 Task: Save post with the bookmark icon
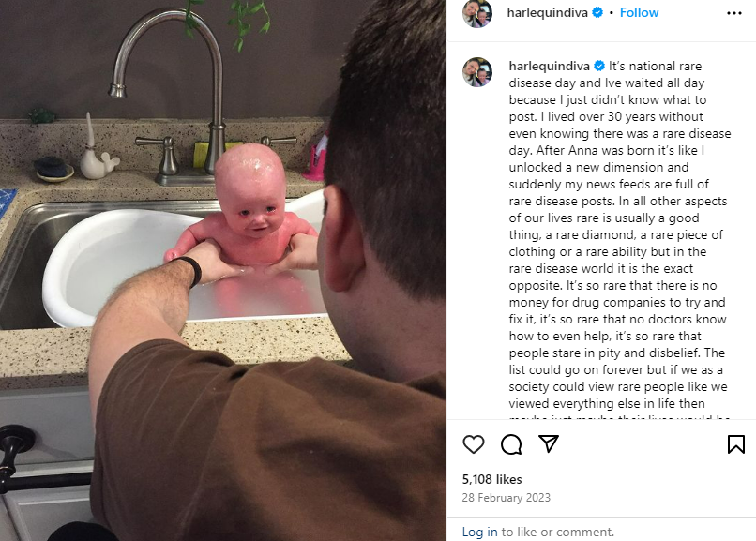point(735,444)
